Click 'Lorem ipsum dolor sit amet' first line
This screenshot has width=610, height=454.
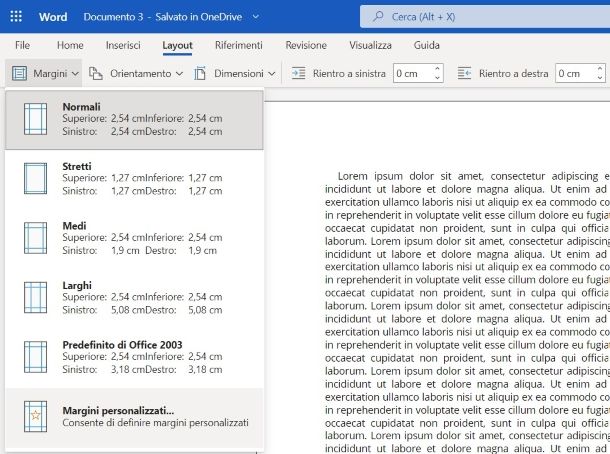click(x=410, y=176)
